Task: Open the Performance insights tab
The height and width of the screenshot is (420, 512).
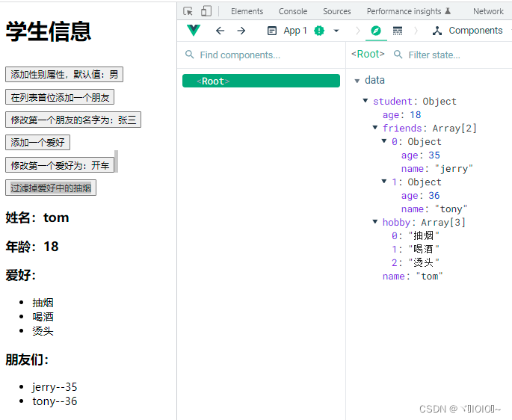Action: (409, 11)
